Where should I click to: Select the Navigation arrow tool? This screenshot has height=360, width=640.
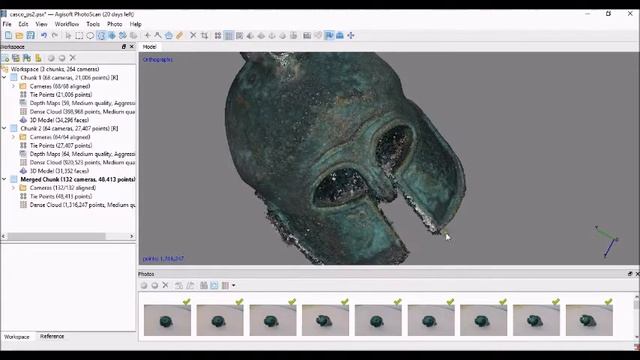(x=68, y=36)
